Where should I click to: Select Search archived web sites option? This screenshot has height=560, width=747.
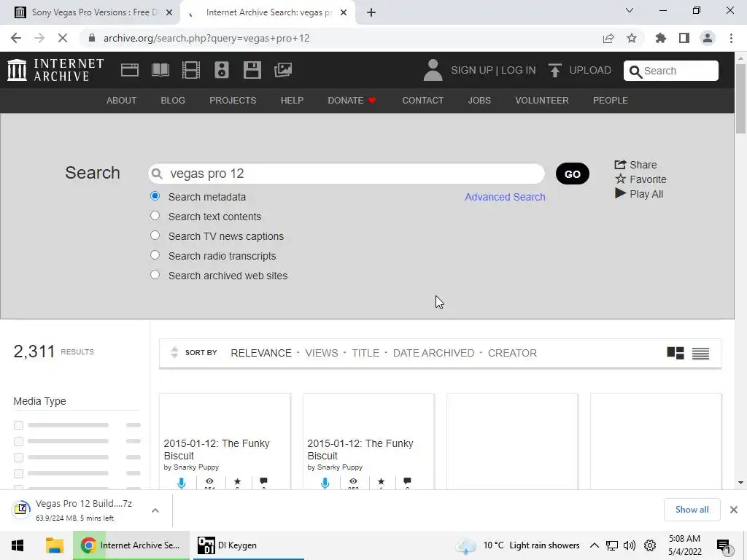pyautogui.click(x=155, y=275)
